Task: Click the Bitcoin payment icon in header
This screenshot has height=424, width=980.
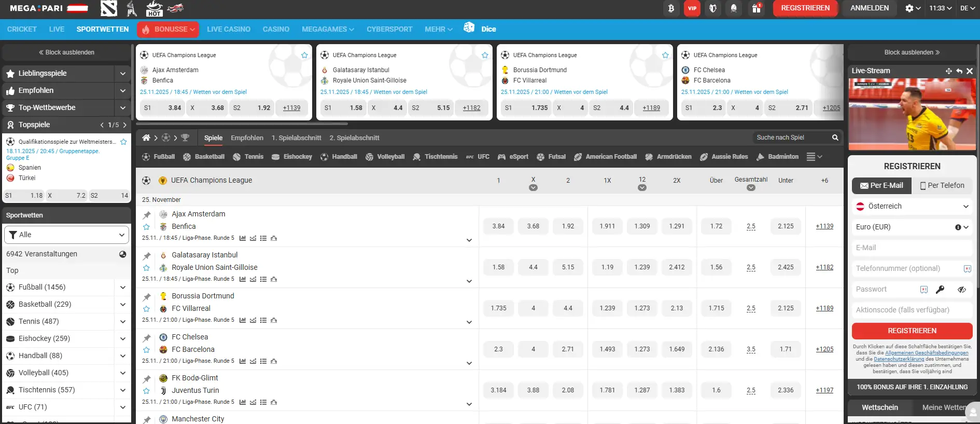Action: [x=671, y=8]
